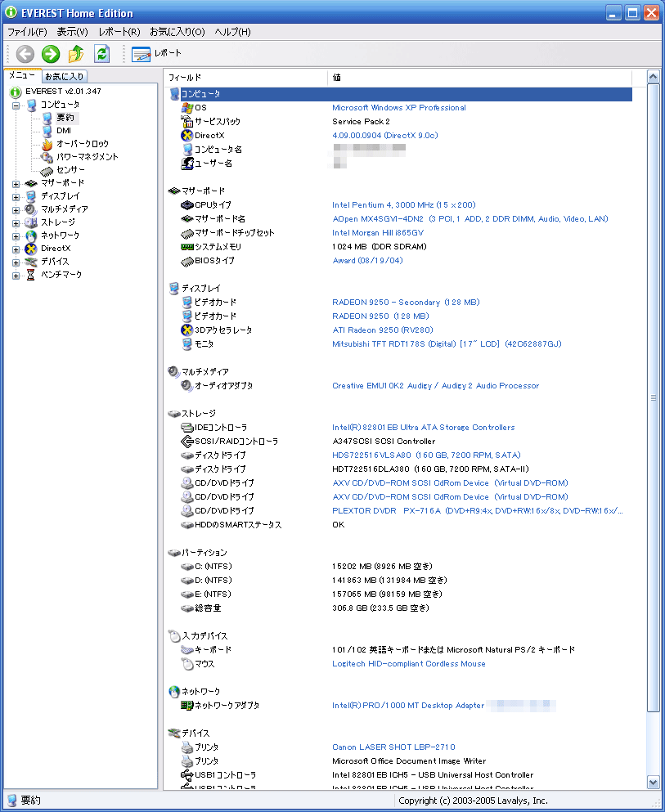Click the 3Dアクセラレータ icon
This screenshot has height=812, width=665.
pos(187,330)
